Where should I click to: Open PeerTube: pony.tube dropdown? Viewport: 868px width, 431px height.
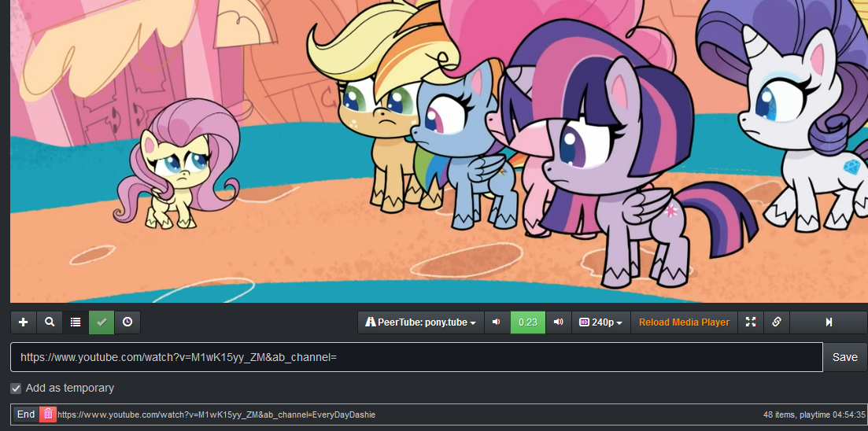421,322
